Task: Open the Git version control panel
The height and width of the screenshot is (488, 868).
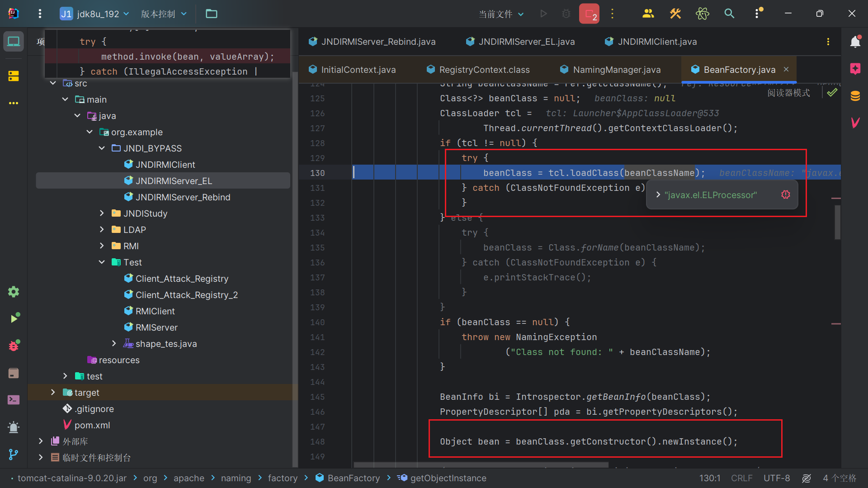Action: pos(14,454)
